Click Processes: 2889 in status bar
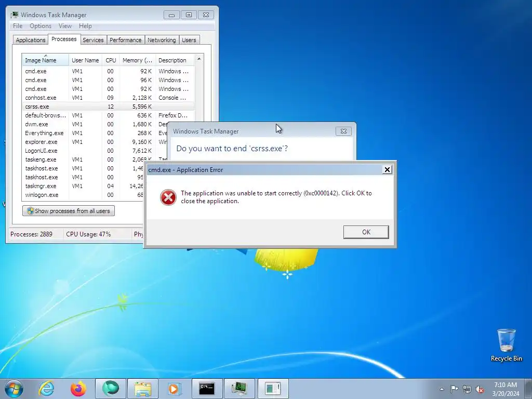Viewport: 532px width, 399px height. click(x=32, y=234)
